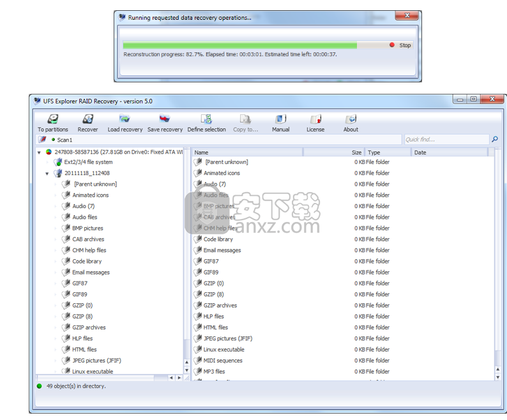Expand the GIF87 tree node

[x=56, y=283]
